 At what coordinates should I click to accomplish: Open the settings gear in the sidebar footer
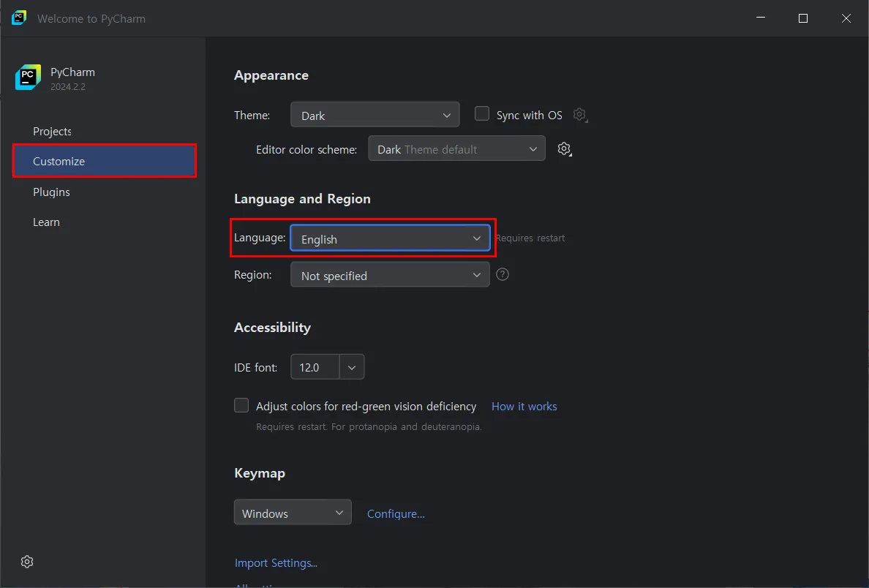click(x=26, y=562)
